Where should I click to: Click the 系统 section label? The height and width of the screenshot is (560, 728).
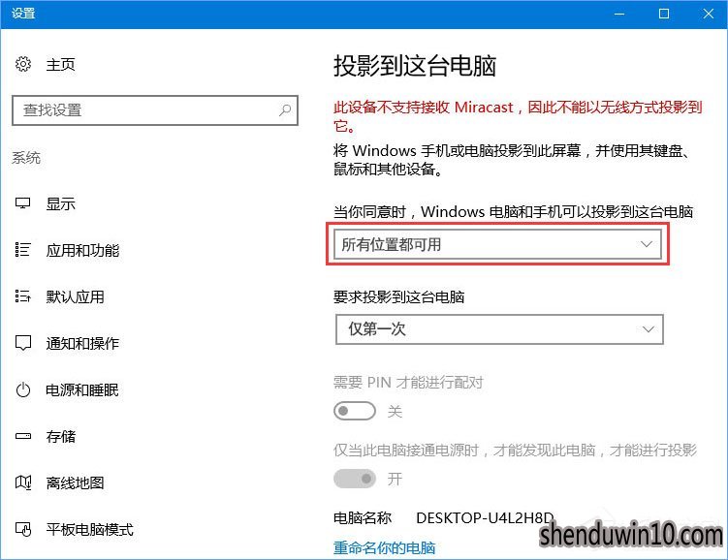(x=26, y=158)
